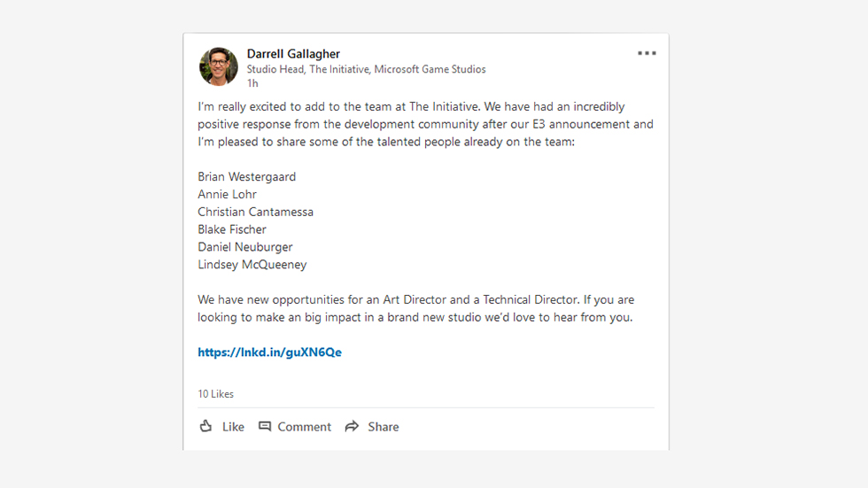Select the Comment button label

[305, 427]
